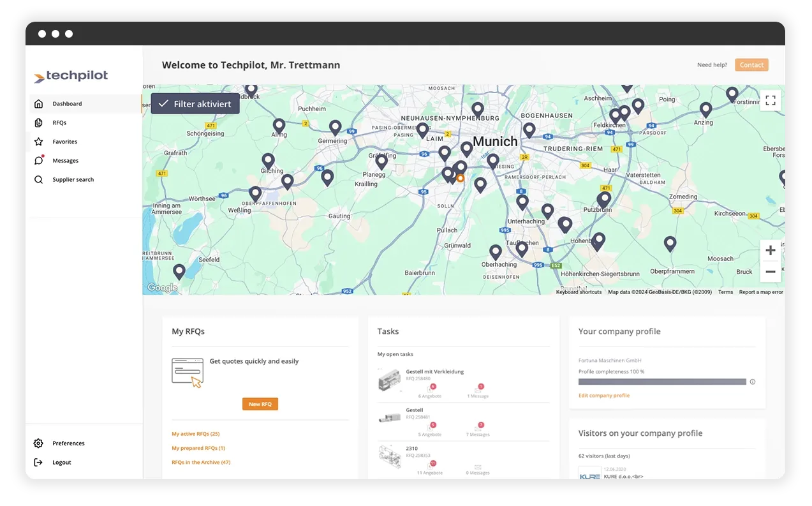This screenshot has height=506, width=812.
Task: Select the map pin at Gilching
Action: (269, 161)
